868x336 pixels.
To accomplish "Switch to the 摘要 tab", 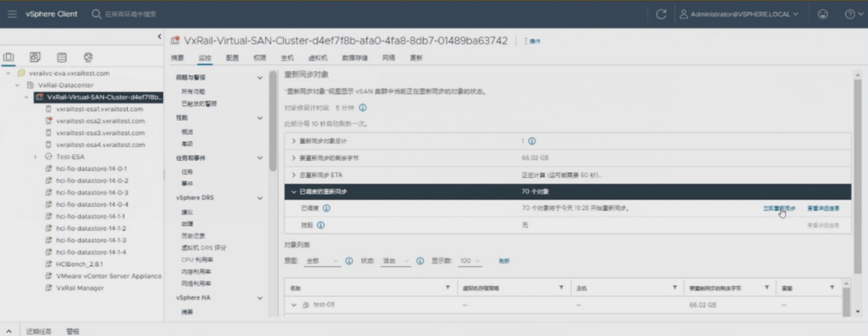I will tap(177, 58).
